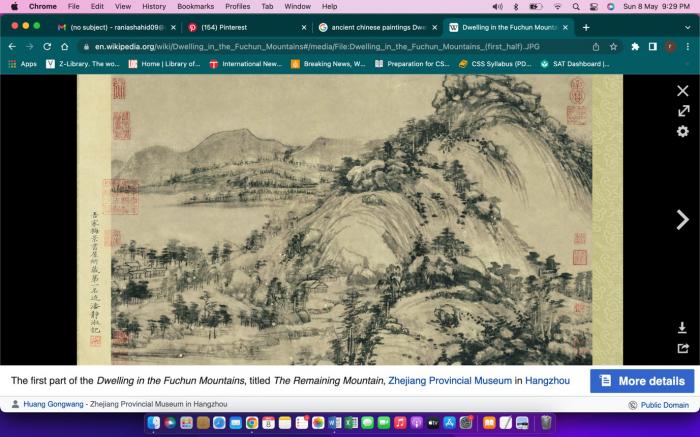Open App Store from the dock
The width and height of the screenshot is (700, 437).
click(449, 422)
